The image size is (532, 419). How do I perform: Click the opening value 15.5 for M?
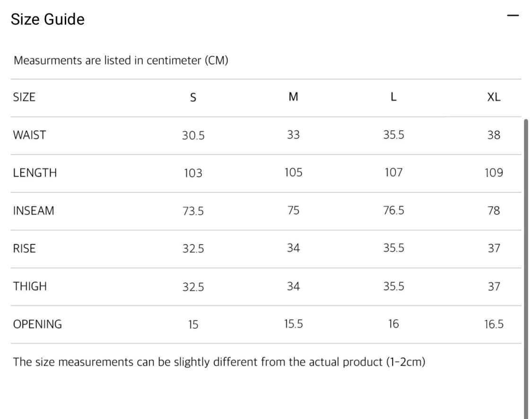[x=293, y=323]
